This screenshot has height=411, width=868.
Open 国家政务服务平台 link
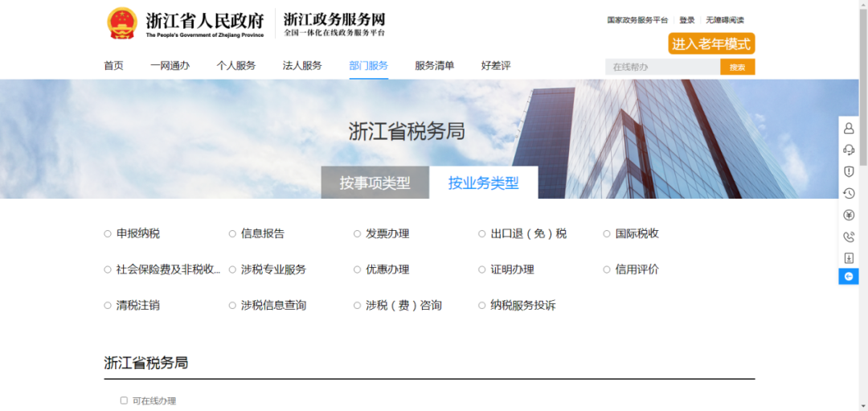click(x=637, y=20)
